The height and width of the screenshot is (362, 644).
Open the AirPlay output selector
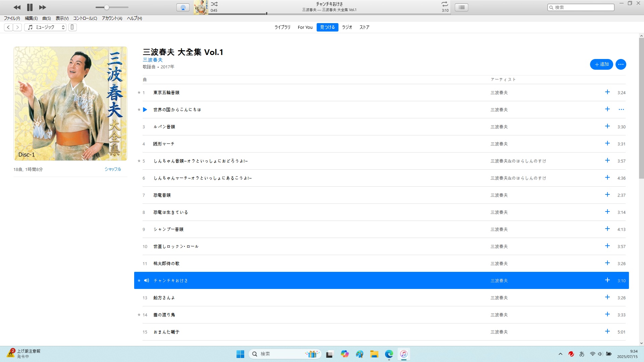click(183, 7)
